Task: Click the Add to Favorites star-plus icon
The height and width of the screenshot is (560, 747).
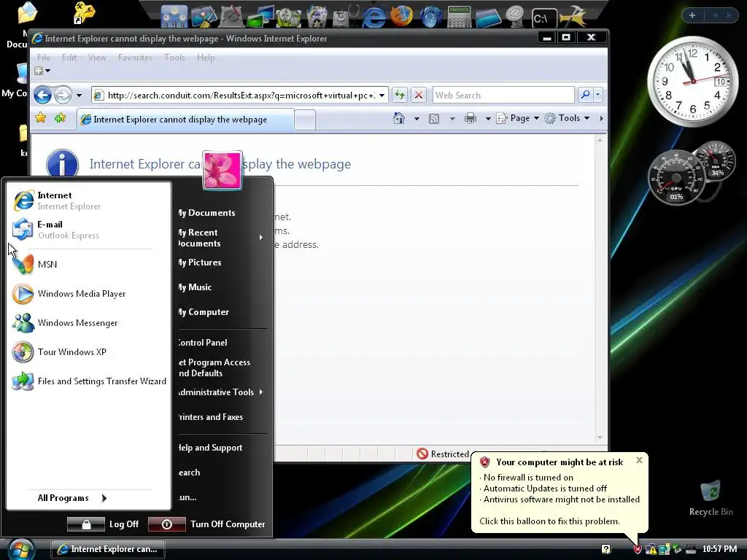Action: (60, 117)
